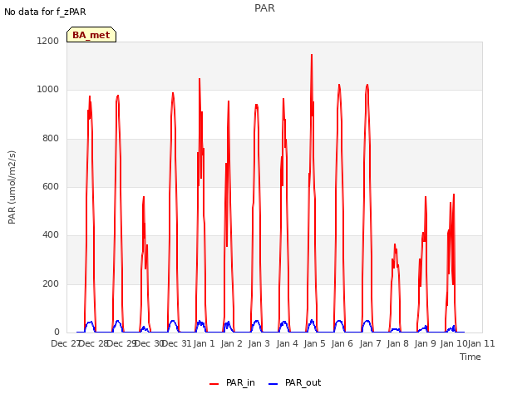Click the Jan 5 x-axis tick label

click(x=315, y=343)
